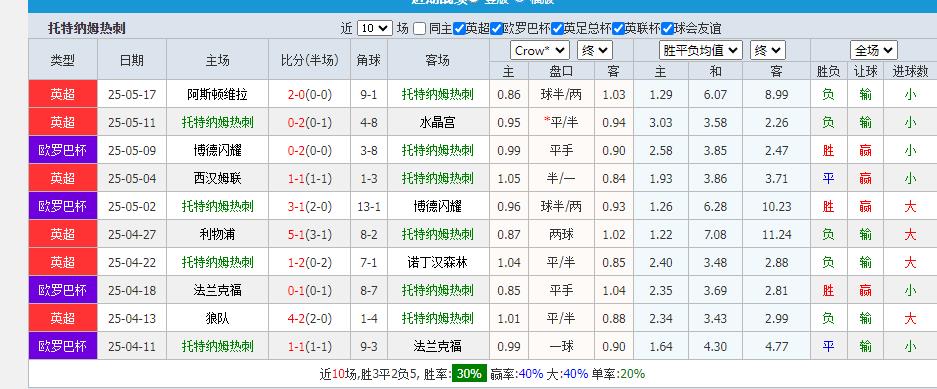Click 托特纳姆热刺 in the 25-04-27 row
The width and height of the screenshot is (937, 389).
coord(438,234)
